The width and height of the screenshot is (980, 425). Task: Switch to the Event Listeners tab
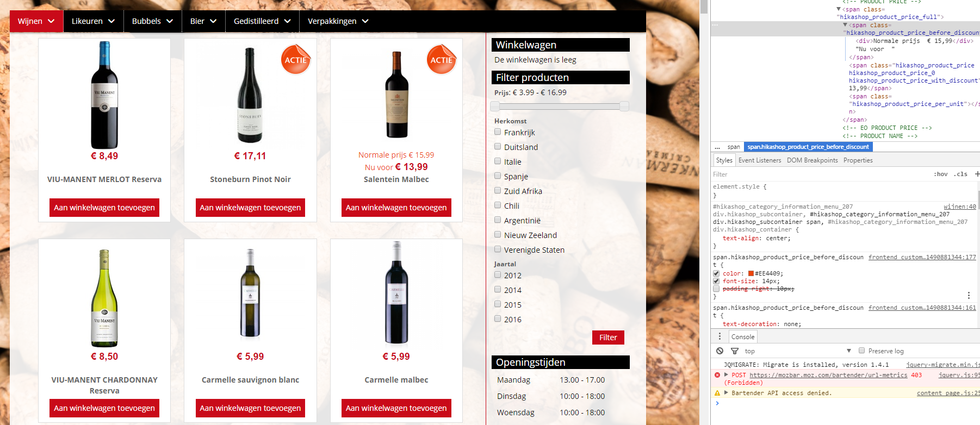pos(760,160)
